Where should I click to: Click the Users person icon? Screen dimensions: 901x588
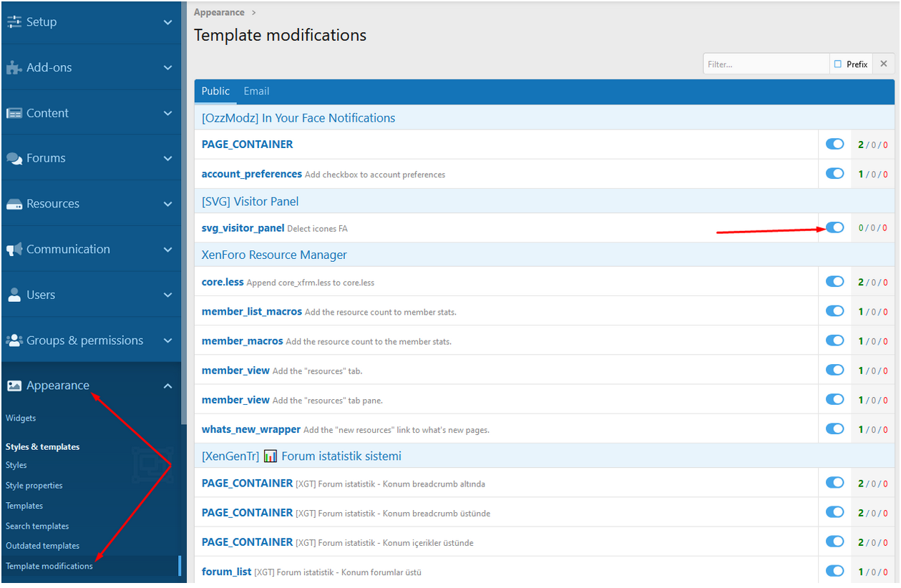(x=14, y=295)
